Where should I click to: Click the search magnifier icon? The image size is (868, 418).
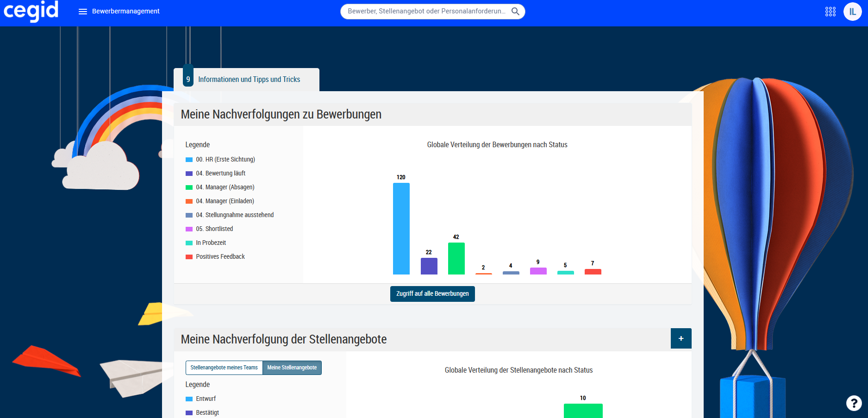tap(515, 11)
